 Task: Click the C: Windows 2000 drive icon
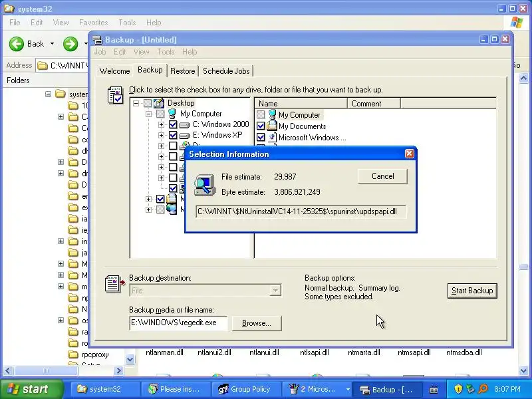coord(184,125)
